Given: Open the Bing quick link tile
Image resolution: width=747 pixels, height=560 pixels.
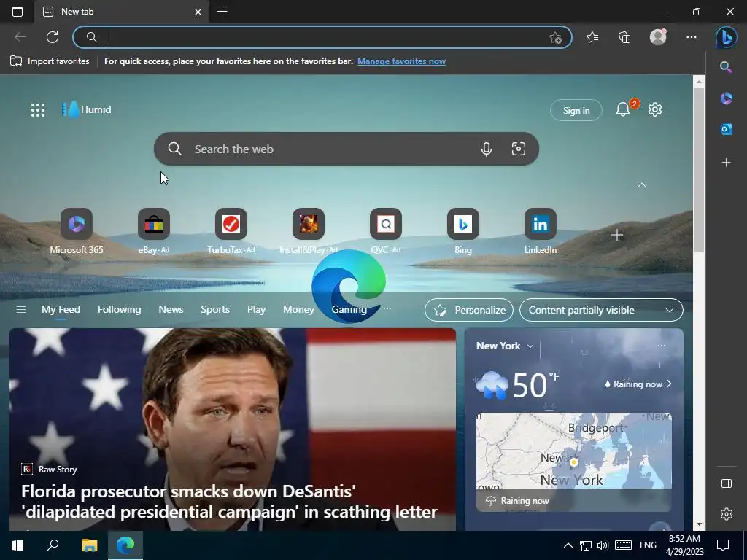Looking at the screenshot, I should click(462, 231).
